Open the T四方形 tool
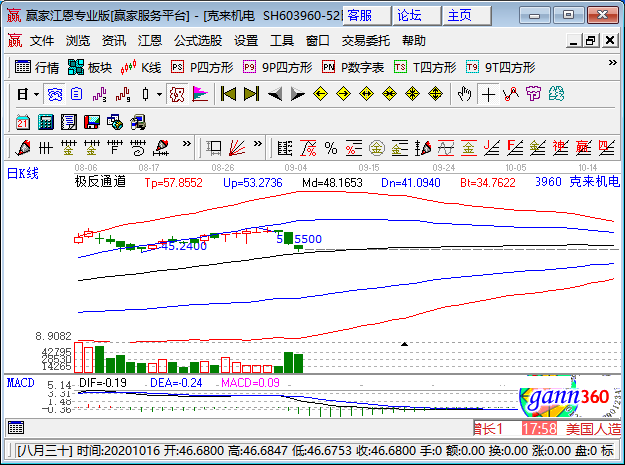 click(x=425, y=67)
